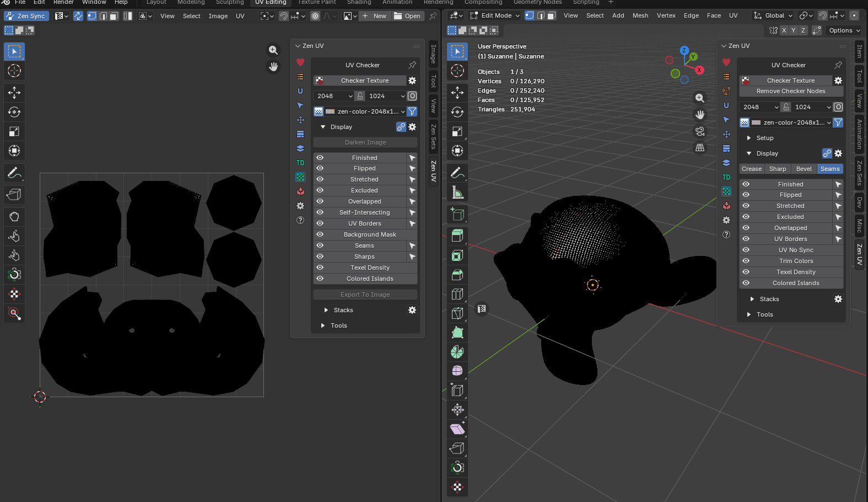Switch to orthographic grid view icon
868x502 pixels.
click(x=700, y=148)
